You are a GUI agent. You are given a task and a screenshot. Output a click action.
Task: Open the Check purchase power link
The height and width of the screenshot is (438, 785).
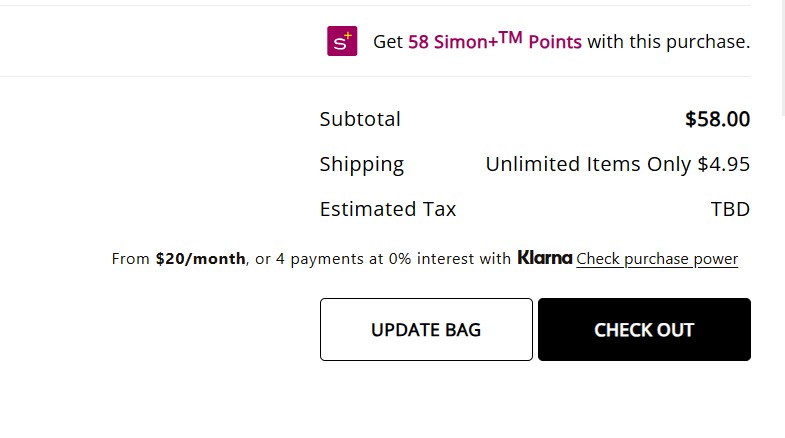[x=657, y=259]
